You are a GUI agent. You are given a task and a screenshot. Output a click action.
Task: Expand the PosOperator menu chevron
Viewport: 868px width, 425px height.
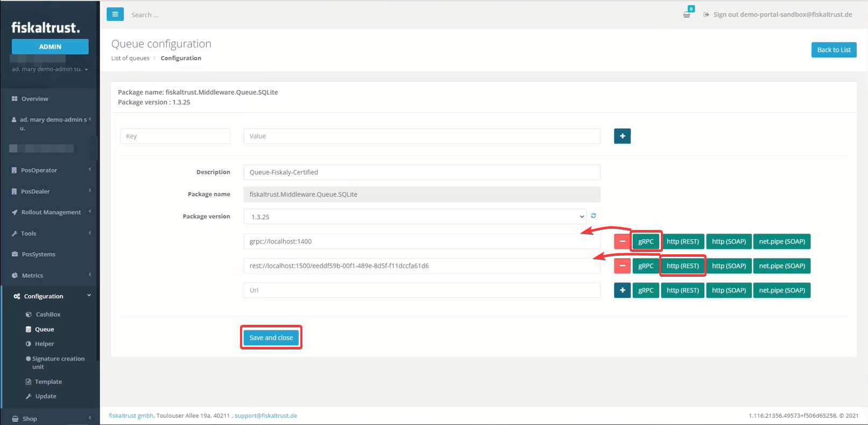(90, 169)
